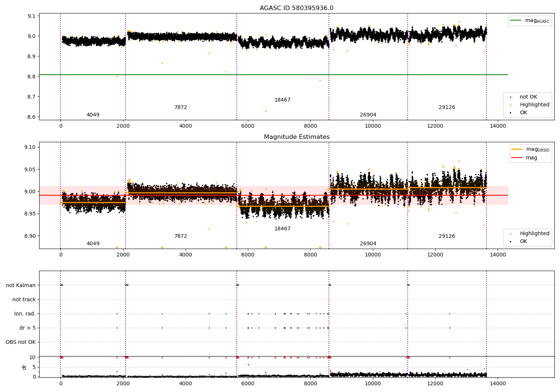Click the 8.90 y-axis tick label
Viewport: 560px width, 392px height.
pyautogui.click(x=30, y=236)
